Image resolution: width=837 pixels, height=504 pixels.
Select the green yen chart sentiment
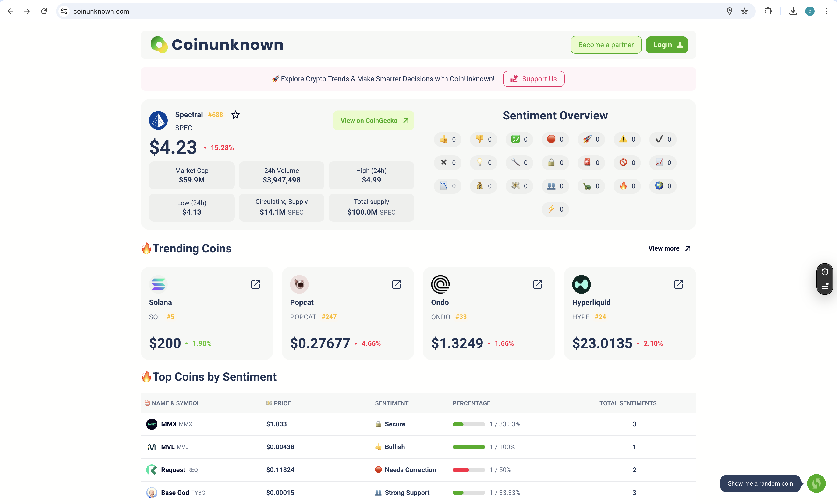pyautogui.click(x=519, y=140)
